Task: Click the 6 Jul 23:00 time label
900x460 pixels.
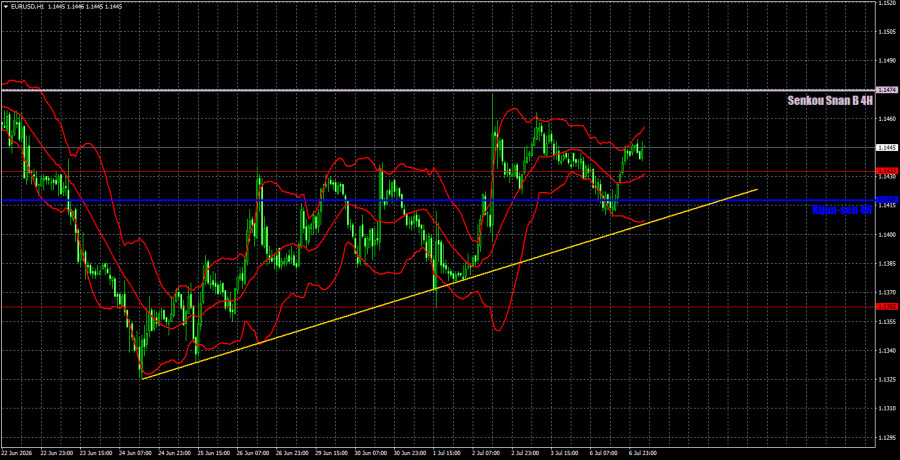Action: tap(641, 453)
